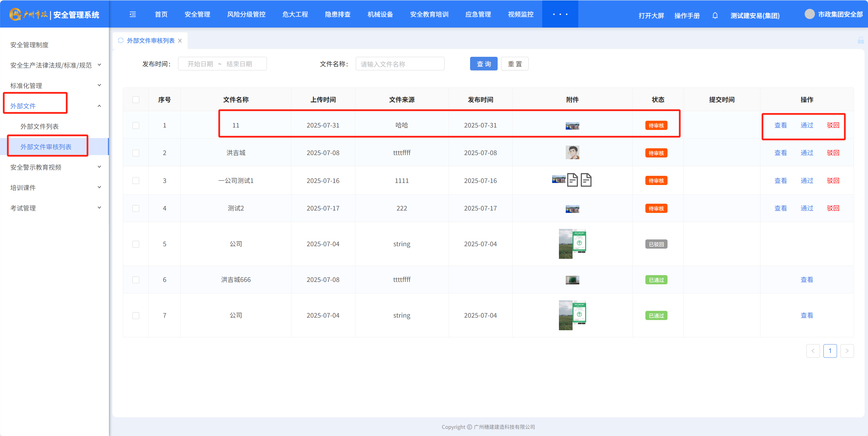Check the checkbox for row 2
Viewport: 868px width, 436px height.
click(136, 153)
